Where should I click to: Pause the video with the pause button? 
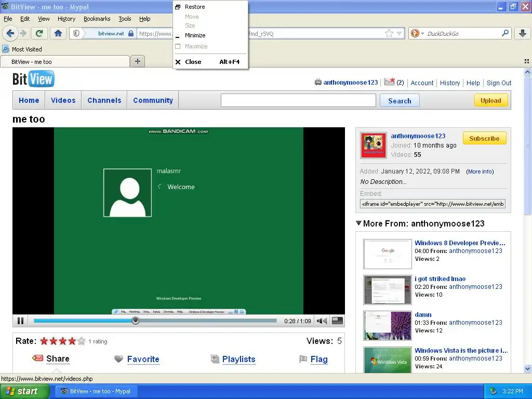point(20,321)
